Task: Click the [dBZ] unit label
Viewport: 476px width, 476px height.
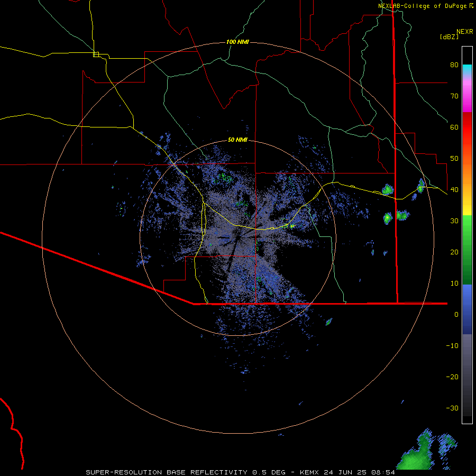Action: pyautogui.click(x=449, y=36)
